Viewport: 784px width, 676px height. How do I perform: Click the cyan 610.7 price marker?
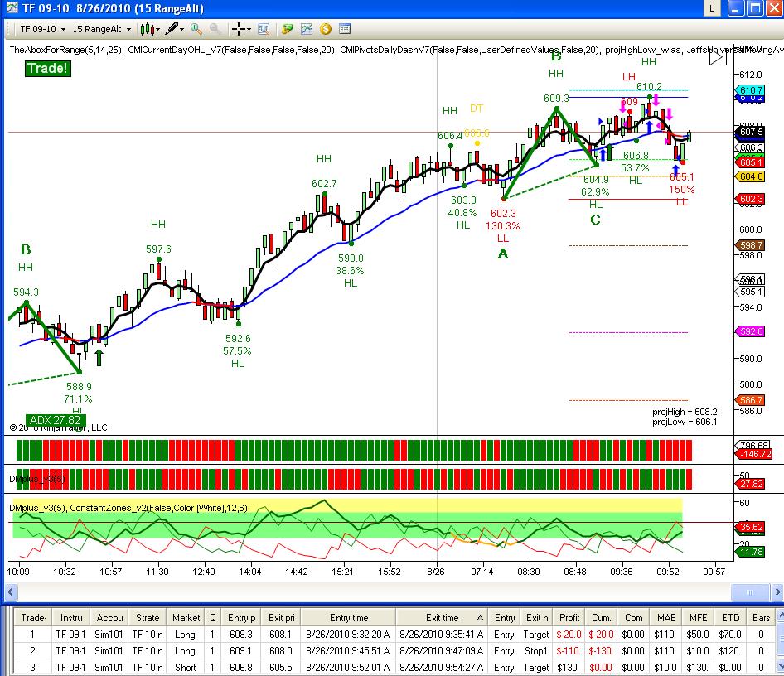pos(751,90)
